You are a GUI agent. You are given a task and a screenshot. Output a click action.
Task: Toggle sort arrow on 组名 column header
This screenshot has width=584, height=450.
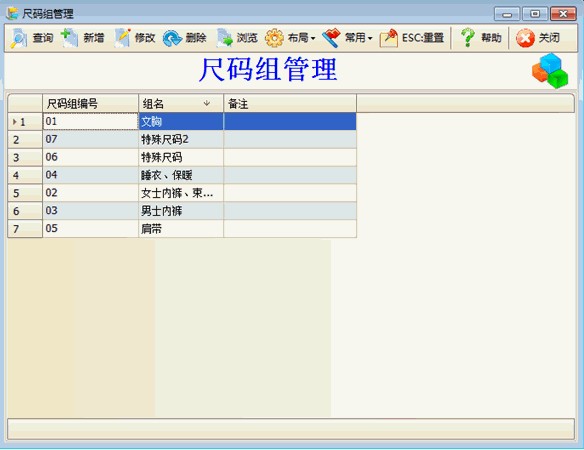(x=207, y=103)
